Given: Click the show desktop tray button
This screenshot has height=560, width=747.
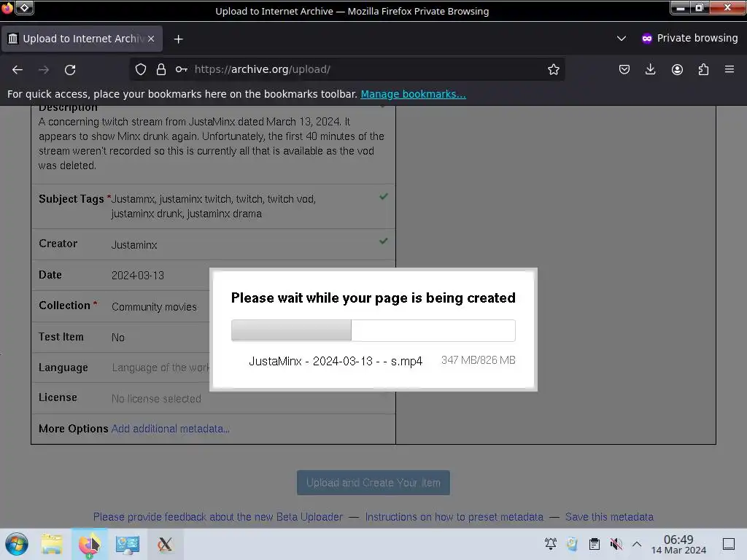Looking at the screenshot, I should coord(729,544).
